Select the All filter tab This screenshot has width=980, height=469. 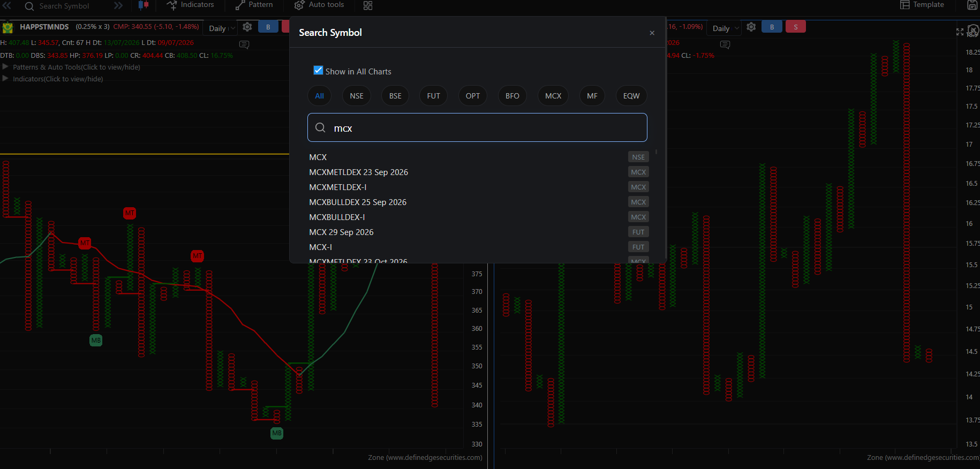point(319,96)
